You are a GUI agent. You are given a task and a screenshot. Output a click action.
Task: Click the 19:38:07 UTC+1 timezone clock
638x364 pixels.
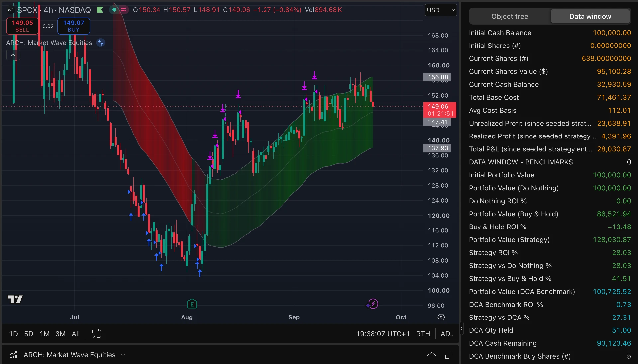383,334
